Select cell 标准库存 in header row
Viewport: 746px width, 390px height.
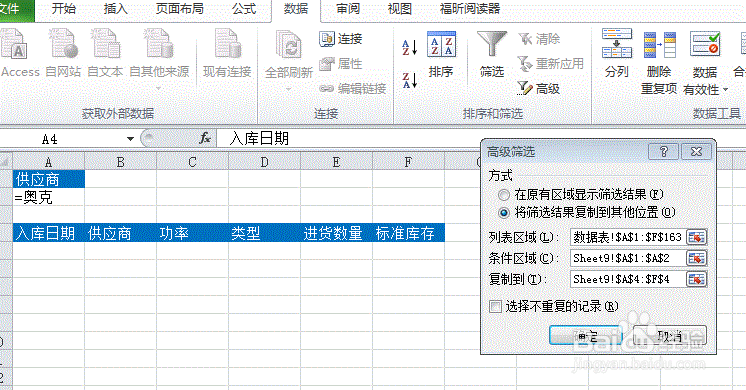408,233
